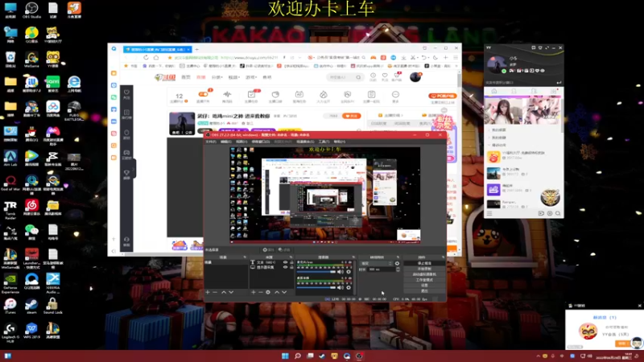Expand the 分类 dropdown in Douyu navigation
This screenshot has height=362, width=644.
point(217,77)
